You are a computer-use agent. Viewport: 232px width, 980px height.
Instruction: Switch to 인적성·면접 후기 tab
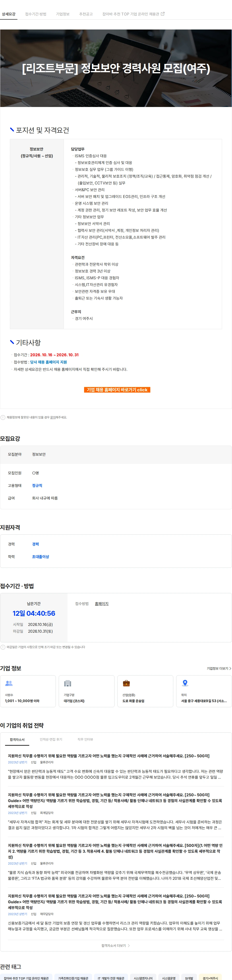[x=51, y=740]
